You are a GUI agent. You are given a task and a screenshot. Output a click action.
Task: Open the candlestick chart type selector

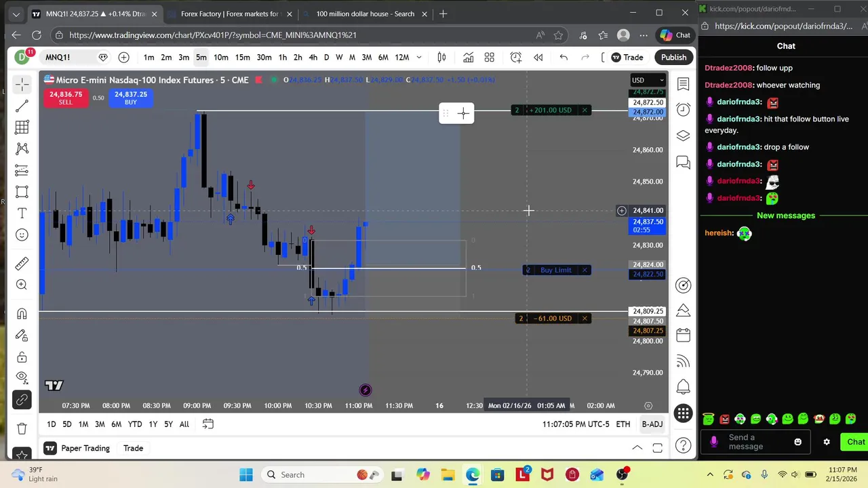click(x=441, y=58)
